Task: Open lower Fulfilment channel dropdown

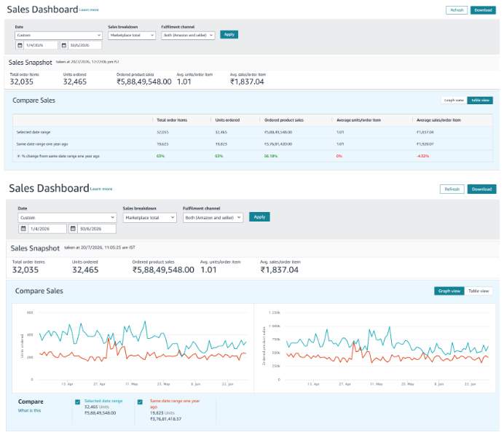Action: tap(213, 218)
